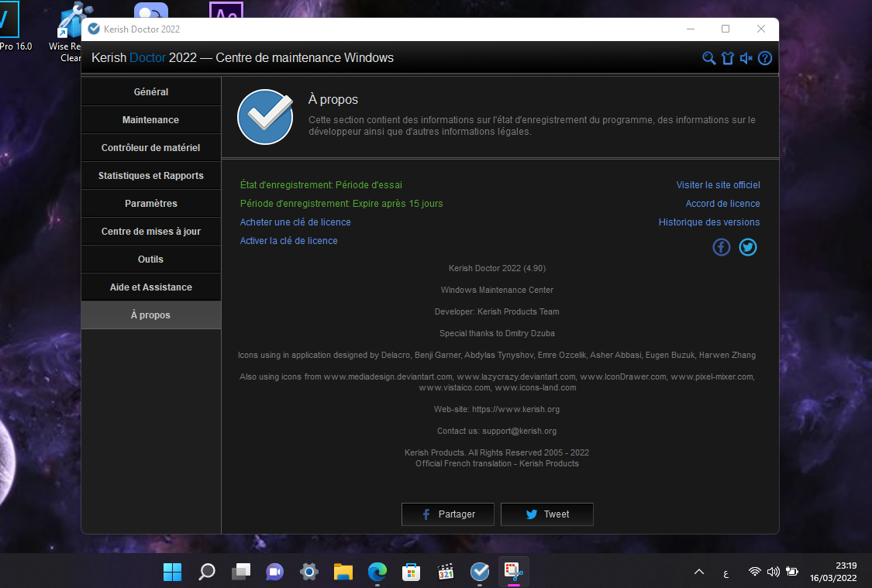This screenshot has width=872, height=588.
Task: Open Task View icon on taskbar
Action: point(241,571)
